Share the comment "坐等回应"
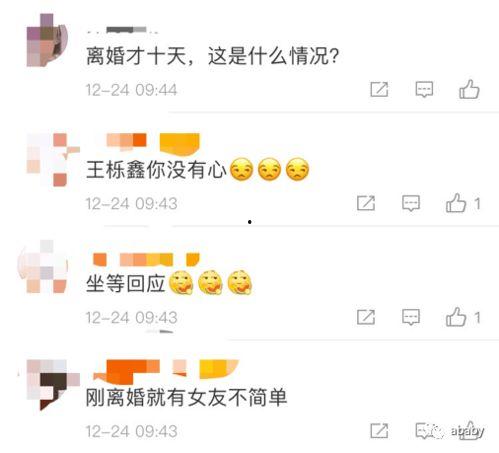This screenshot has width=499, height=453. [x=366, y=317]
